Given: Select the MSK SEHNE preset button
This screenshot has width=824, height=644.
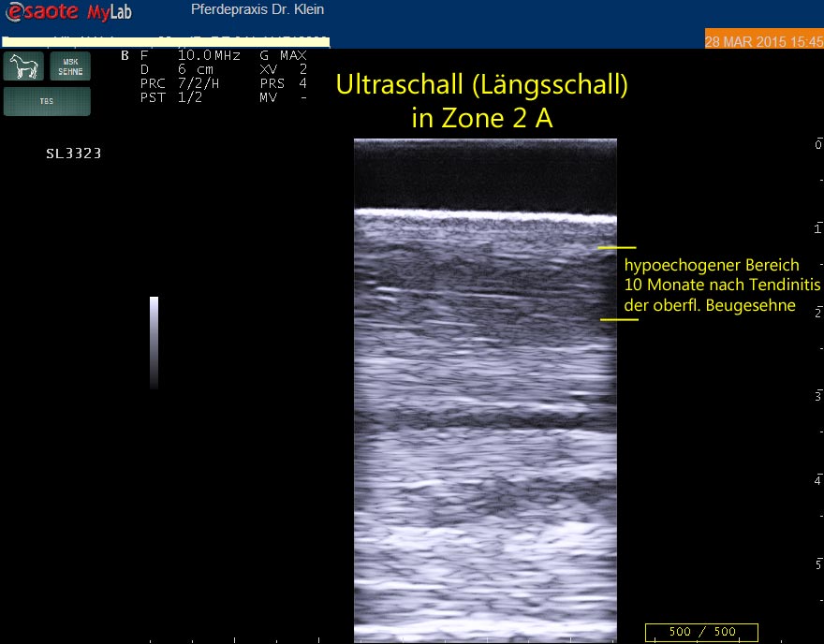Looking at the screenshot, I should click(x=70, y=66).
